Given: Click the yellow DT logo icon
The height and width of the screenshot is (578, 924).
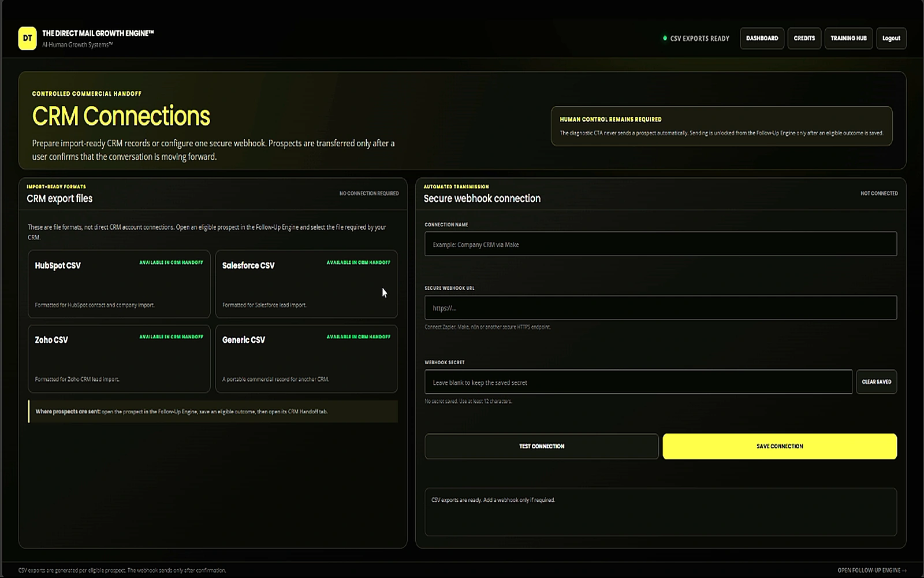Looking at the screenshot, I should [x=27, y=38].
